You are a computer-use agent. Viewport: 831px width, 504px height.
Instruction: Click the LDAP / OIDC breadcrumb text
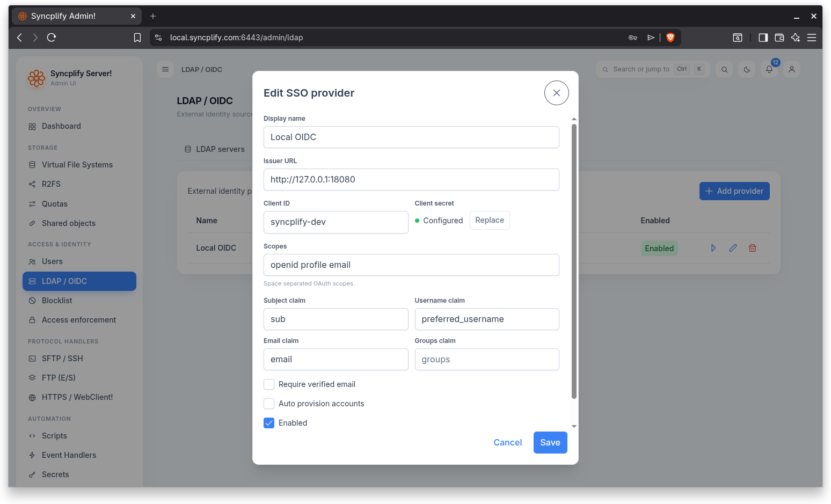pyautogui.click(x=202, y=70)
